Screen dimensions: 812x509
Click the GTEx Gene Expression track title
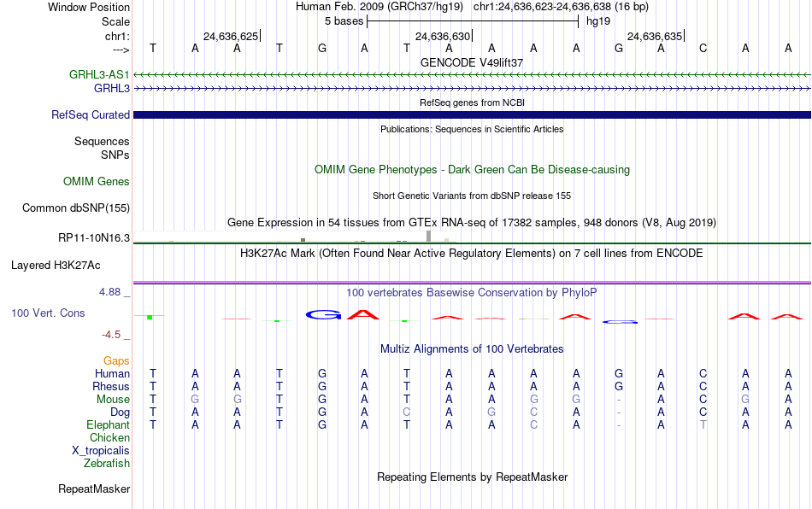pos(472,222)
